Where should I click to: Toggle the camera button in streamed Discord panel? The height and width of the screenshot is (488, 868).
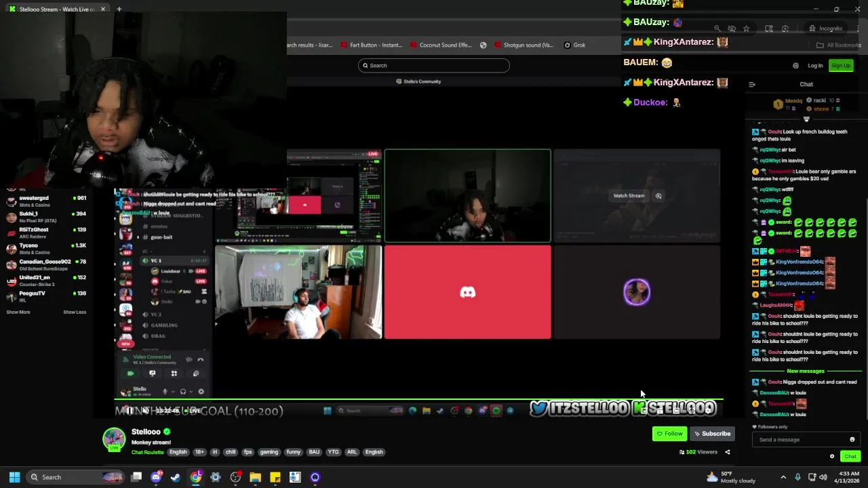(x=130, y=373)
